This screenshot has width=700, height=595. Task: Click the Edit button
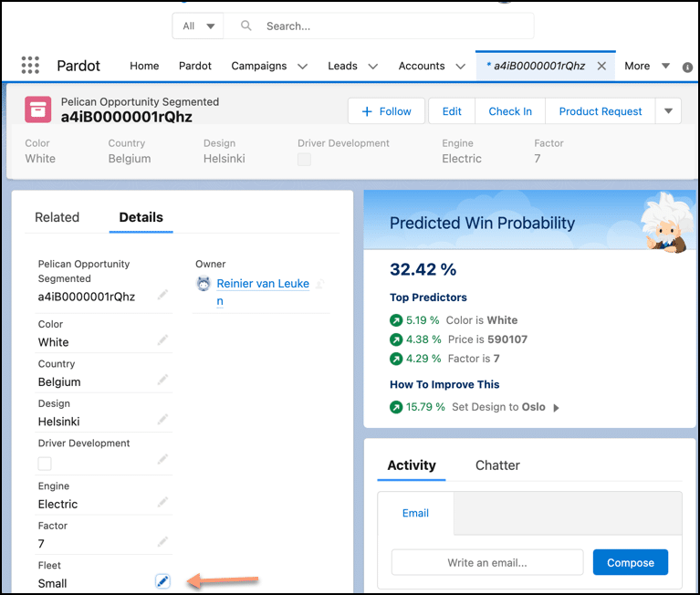click(x=452, y=111)
